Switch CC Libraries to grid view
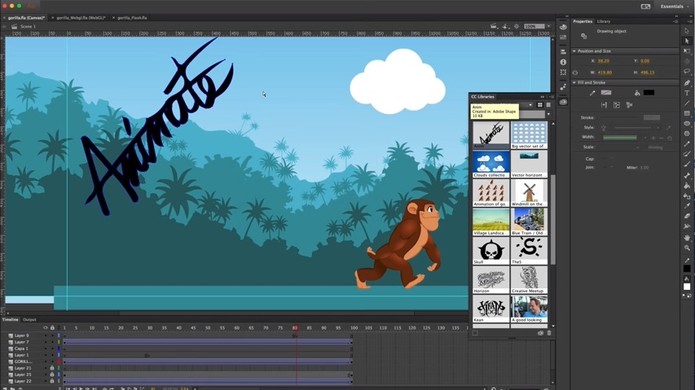 (x=540, y=105)
